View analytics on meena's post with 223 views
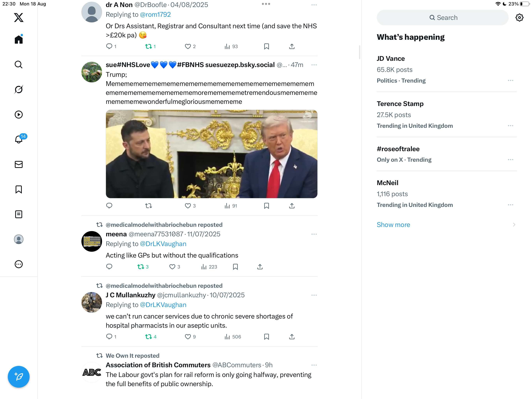Viewport: 532px width, 399px height. point(209,267)
